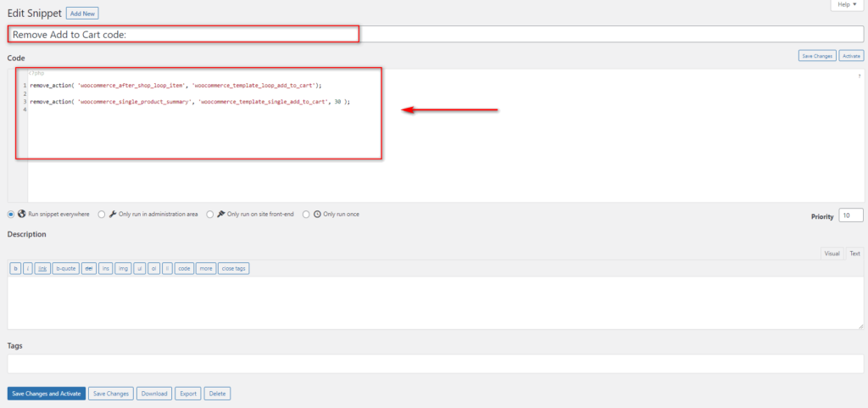This screenshot has width=868, height=408.
Task: Click line 3 remove_action code
Action: [x=190, y=102]
